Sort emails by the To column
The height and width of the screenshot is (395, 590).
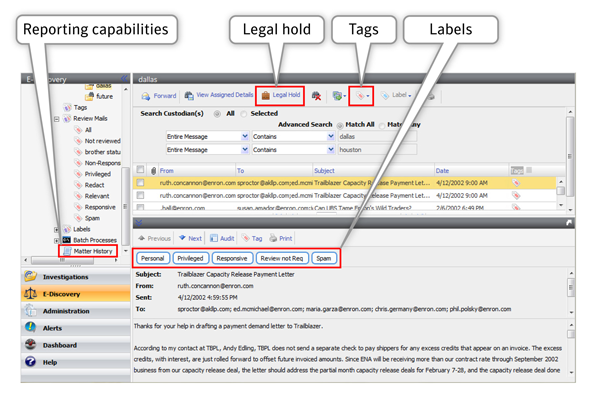(x=240, y=171)
